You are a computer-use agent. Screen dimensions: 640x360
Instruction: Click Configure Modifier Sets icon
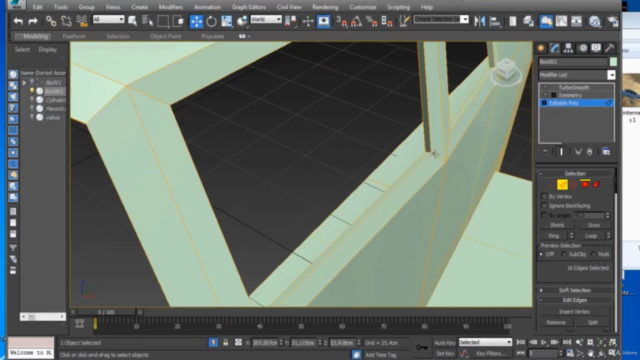point(606,152)
